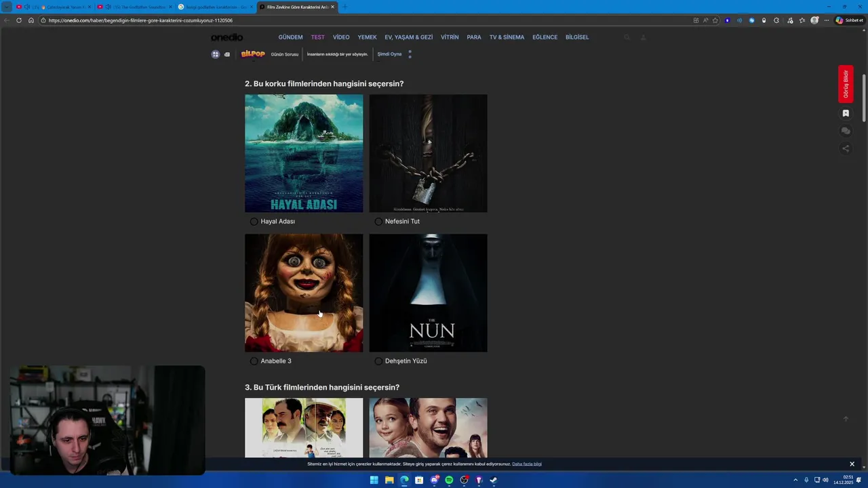
Task: Share the article with the share icon
Action: coord(846,148)
